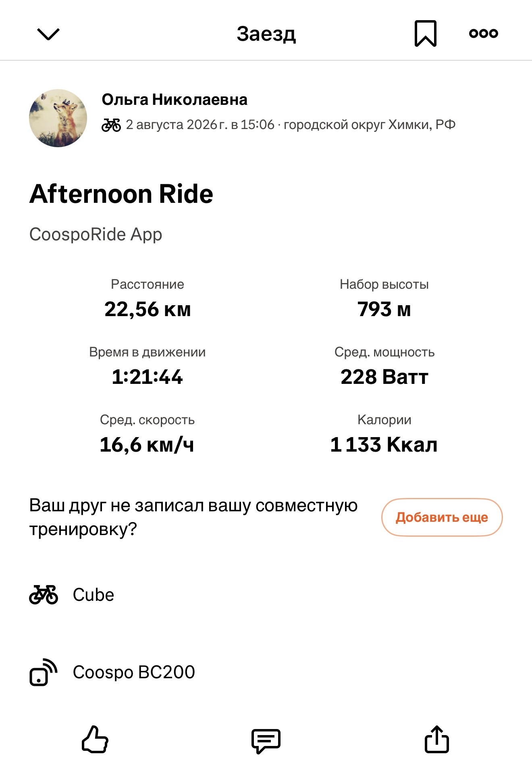Screen dimensions: 532x775
Task: Bookmark this ride activity
Action: click(x=426, y=33)
